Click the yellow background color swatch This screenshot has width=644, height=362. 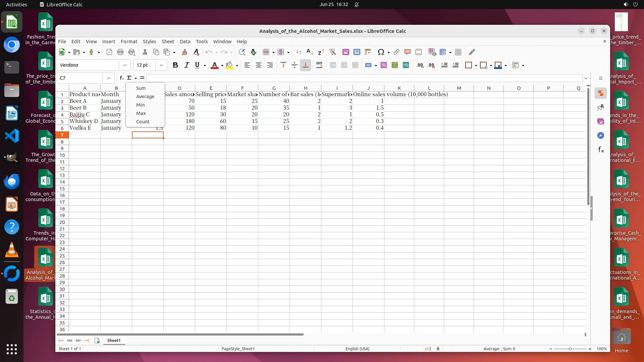click(x=229, y=65)
